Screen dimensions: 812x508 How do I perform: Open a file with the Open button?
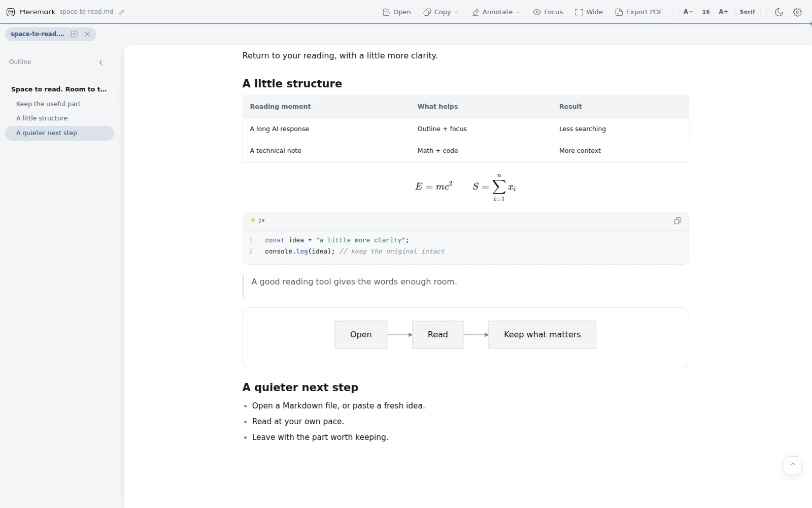pyautogui.click(x=397, y=12)
